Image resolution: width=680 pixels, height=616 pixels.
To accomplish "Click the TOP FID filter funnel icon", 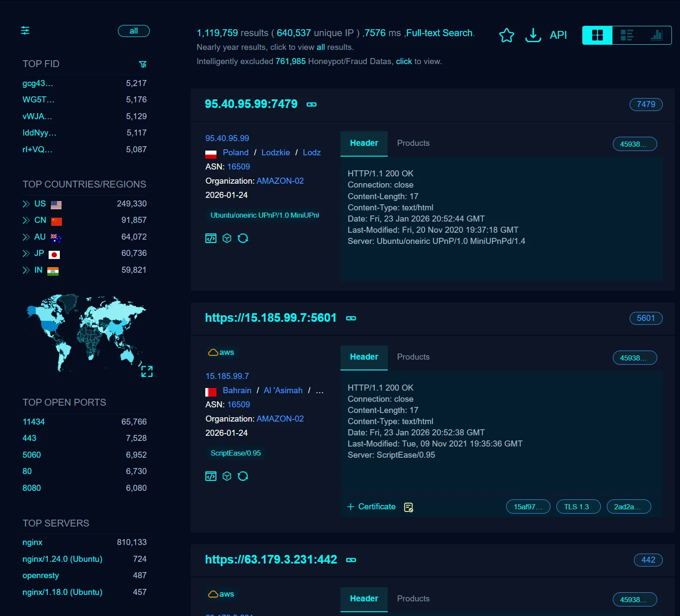I will tap(143, 64).
